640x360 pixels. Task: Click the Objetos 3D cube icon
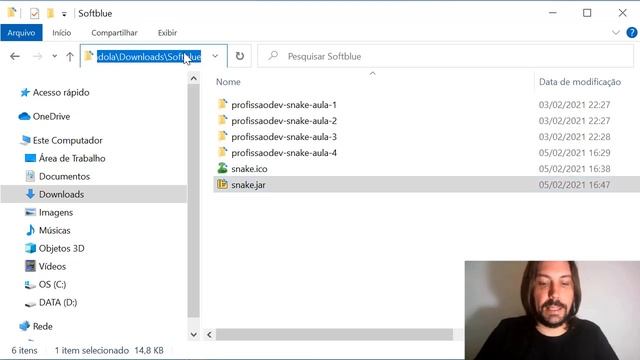click(x=30, y=248)
